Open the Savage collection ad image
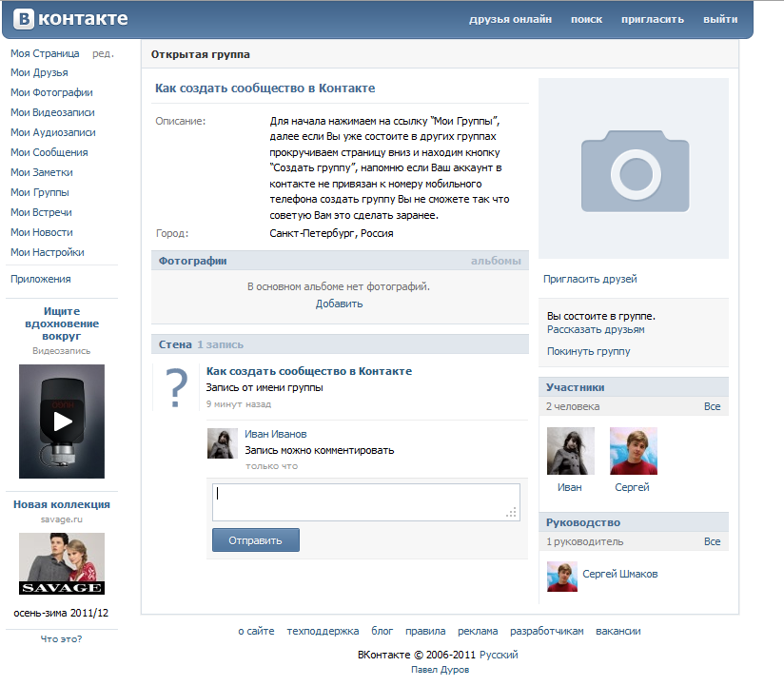 click(x=62, y=563)
